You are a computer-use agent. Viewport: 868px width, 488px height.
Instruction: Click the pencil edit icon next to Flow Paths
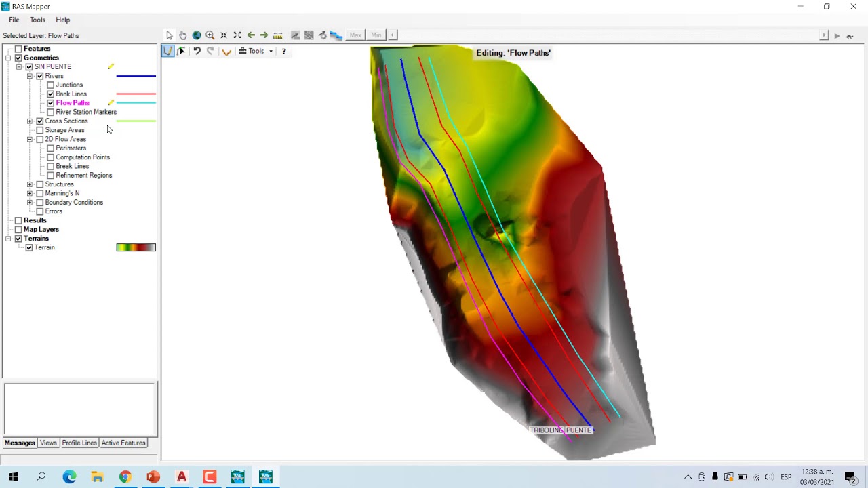(111, 103)
